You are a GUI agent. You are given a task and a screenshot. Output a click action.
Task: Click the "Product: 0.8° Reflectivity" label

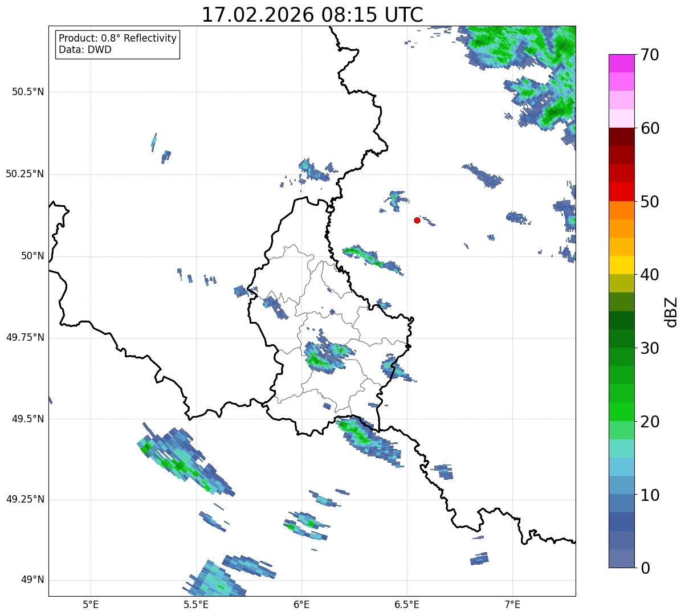[x=118, y=39]
